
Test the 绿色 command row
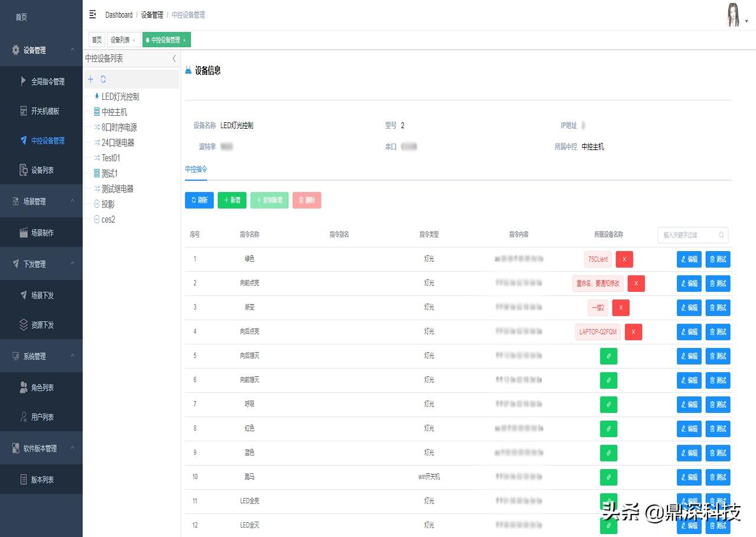tap(718, 259)
